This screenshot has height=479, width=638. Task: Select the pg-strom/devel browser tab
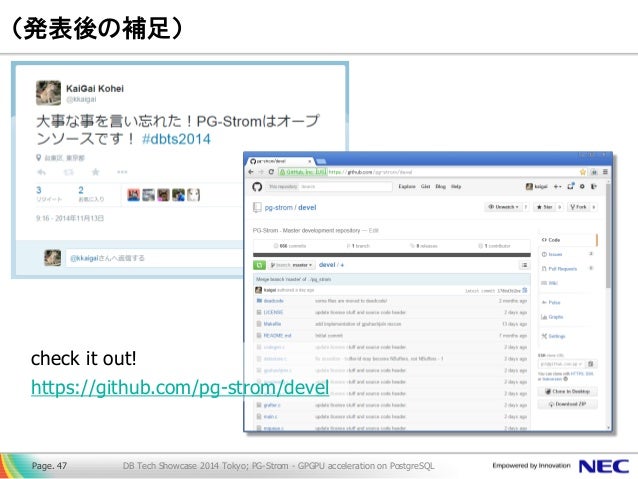pyautogui.click(x=280, y=161)
